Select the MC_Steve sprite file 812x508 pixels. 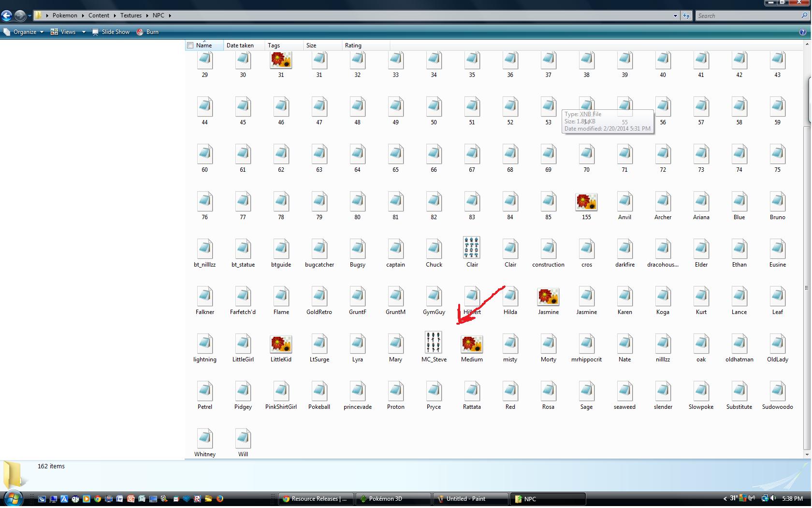(434, 347)
